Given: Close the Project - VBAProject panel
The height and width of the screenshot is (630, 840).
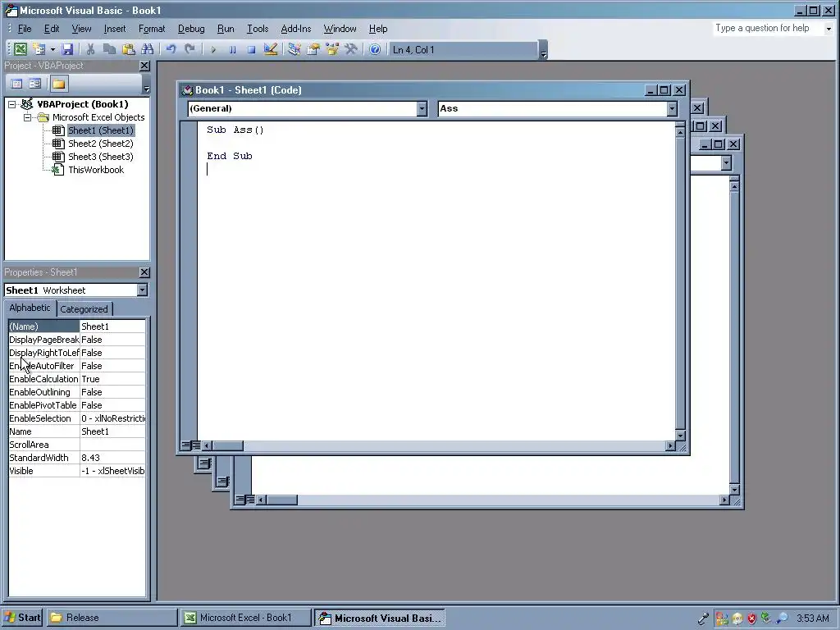Looking at the screenshot, I should (144, 66).
